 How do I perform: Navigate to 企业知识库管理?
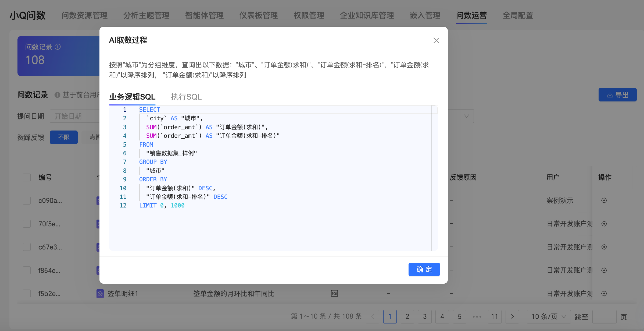367,15
